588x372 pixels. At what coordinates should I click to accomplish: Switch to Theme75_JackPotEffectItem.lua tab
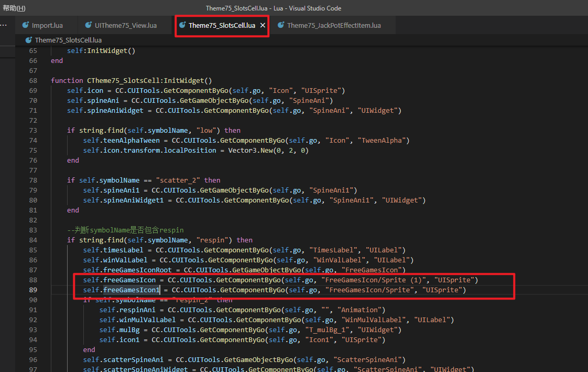[334, 26]
